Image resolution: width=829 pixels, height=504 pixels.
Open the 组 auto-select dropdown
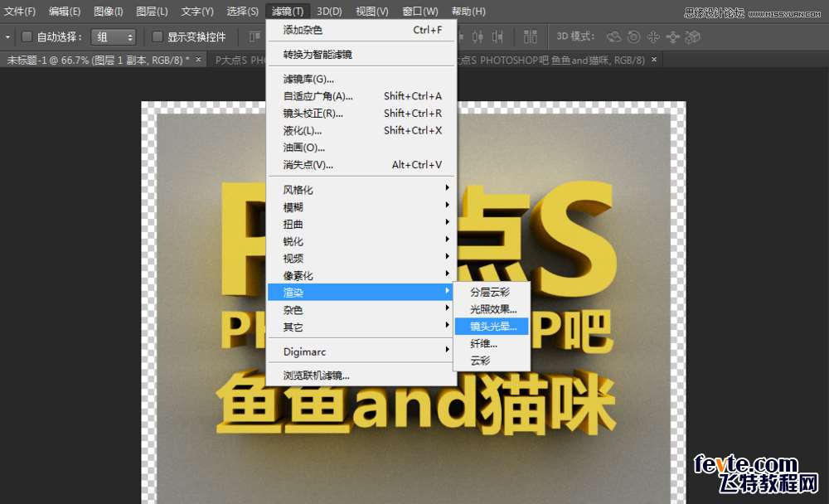click(x=114, y=37)
